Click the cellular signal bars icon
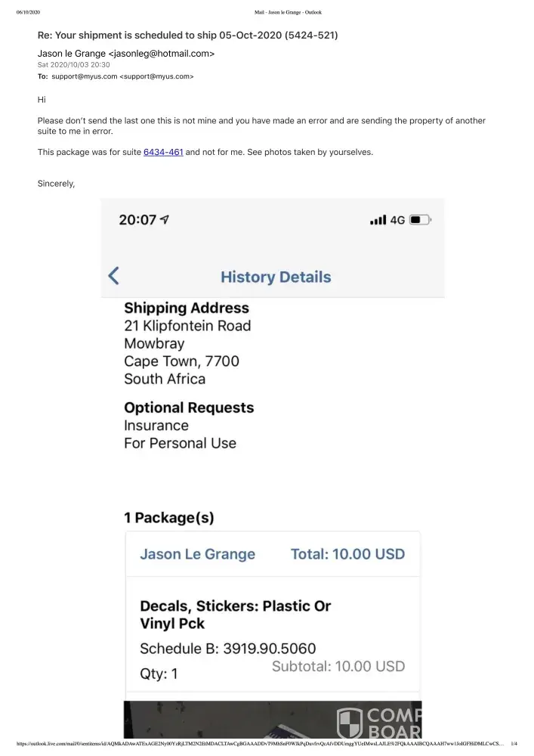Image resolution: width=534 pixels, height=756 pixels. [x=378, y=220]
